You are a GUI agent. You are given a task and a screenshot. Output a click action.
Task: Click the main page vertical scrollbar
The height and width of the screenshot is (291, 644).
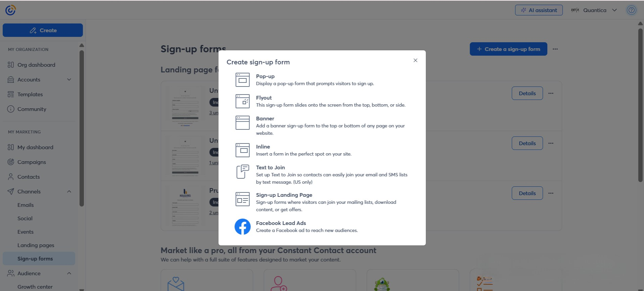(640, 105)
